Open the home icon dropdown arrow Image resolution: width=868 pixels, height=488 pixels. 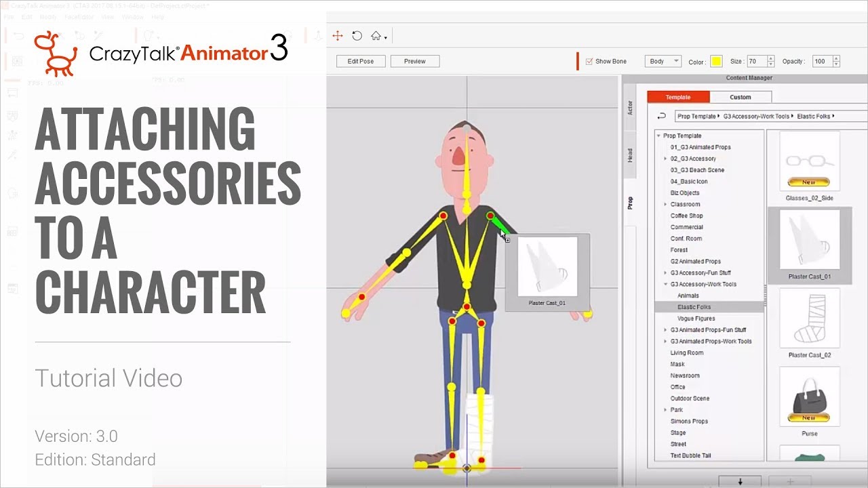[385, 38]
